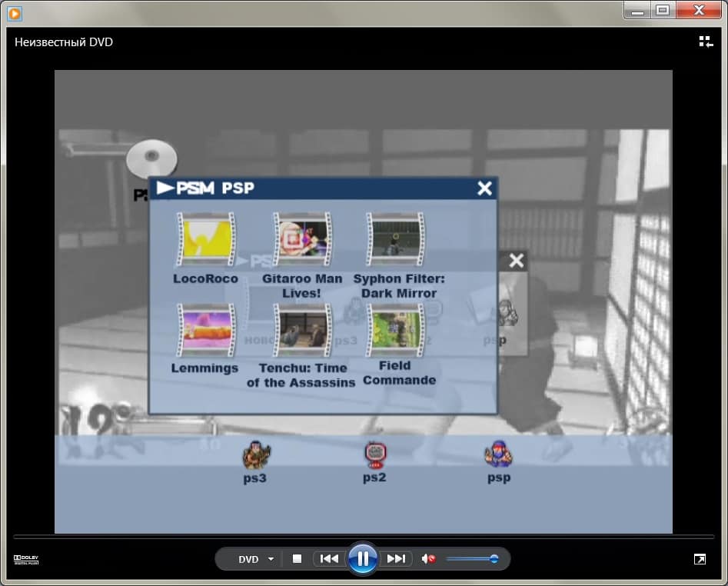Click the ps2 label text

[374, 478]
